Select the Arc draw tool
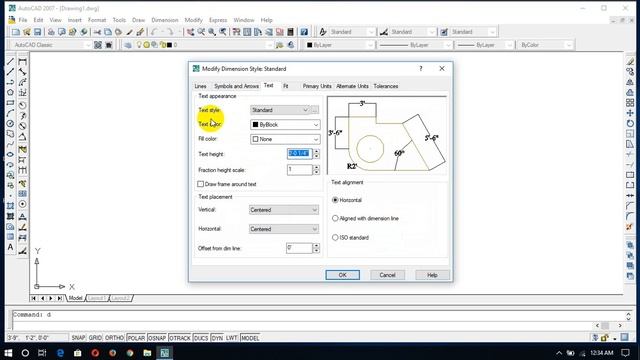640x360 pixels. (11, 113)
